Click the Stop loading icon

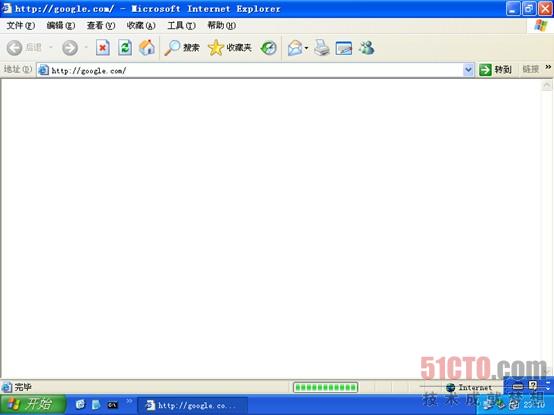pos(102,48)
